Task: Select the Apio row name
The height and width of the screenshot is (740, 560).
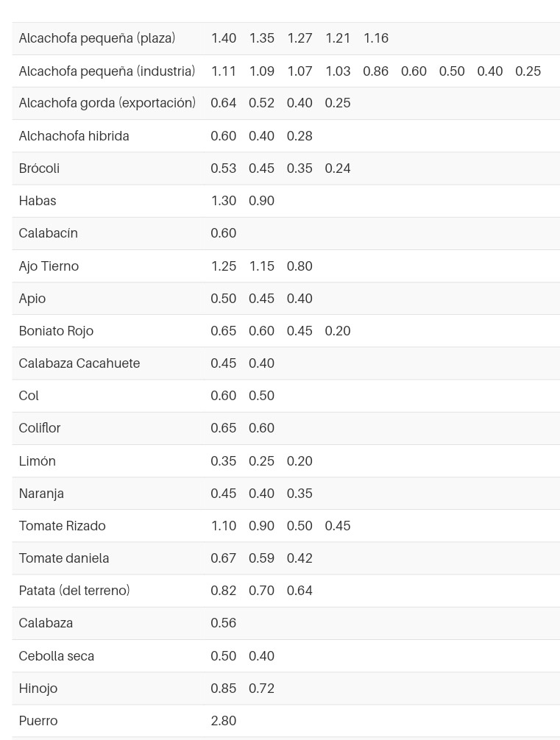Action: coord(32,299)
